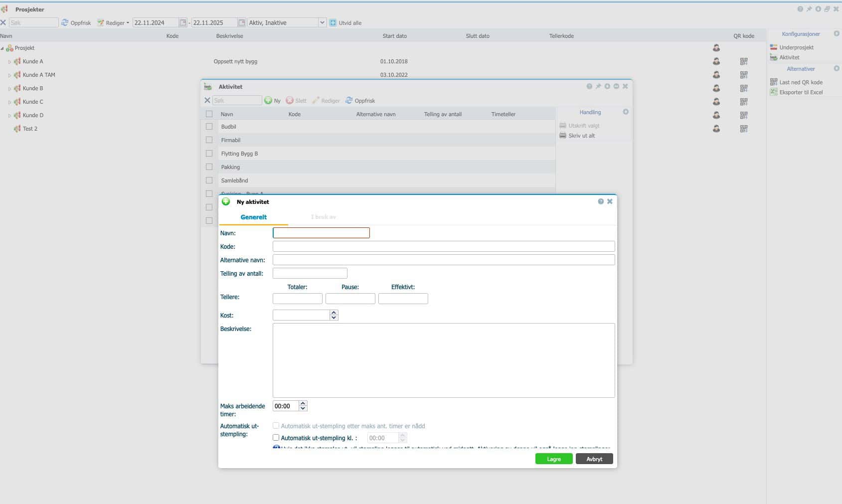Screen dimensions: 842x504
Task: Check the Flytting Bygg B checkbox
Action: pyautogui.click(x=209, y=154)
